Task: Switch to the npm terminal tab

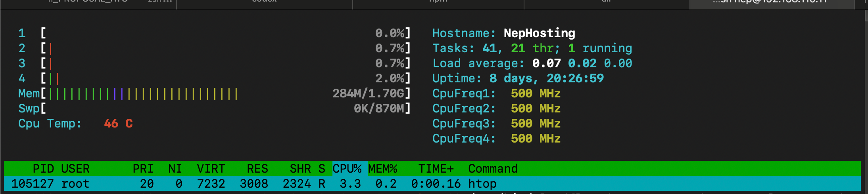Action: click(438, 2)
